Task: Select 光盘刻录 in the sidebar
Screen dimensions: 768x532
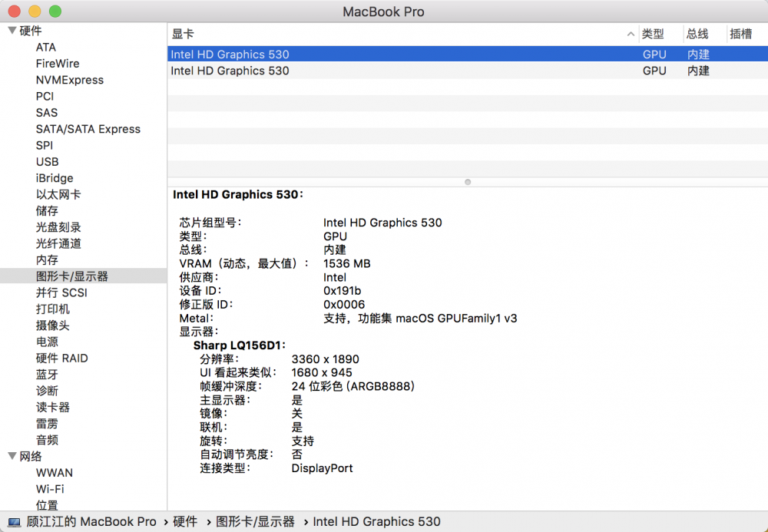Action: click(58, 227)
